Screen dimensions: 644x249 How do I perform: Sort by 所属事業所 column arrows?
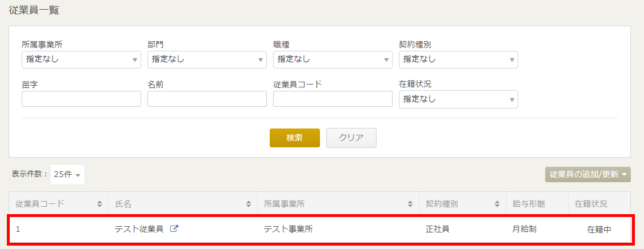coord(410,204)
